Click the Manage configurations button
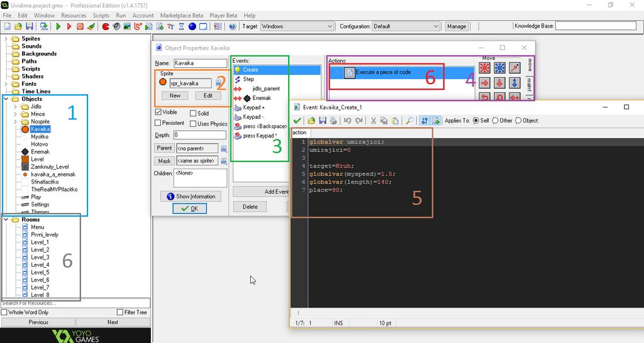 (x=457, y=26)
